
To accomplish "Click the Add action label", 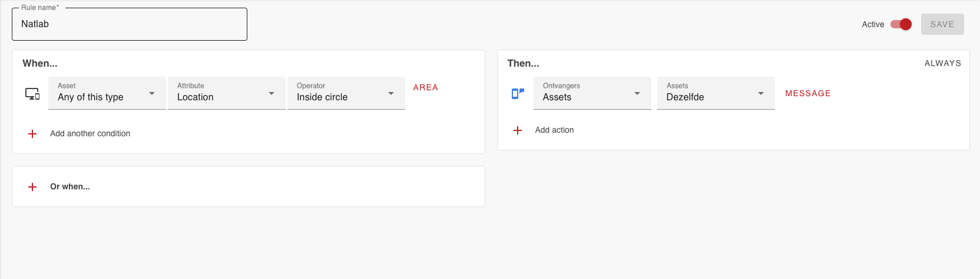I will [x=554, y=130].
